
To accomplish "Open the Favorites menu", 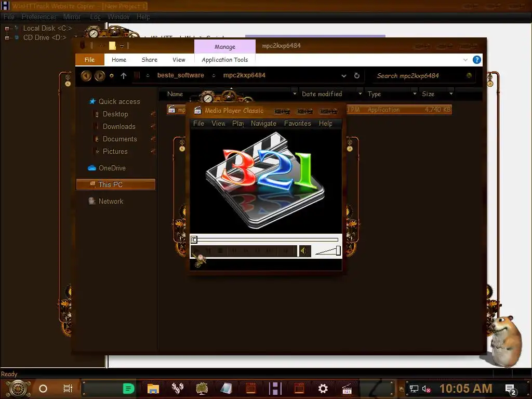I will (x=298, y=124).
